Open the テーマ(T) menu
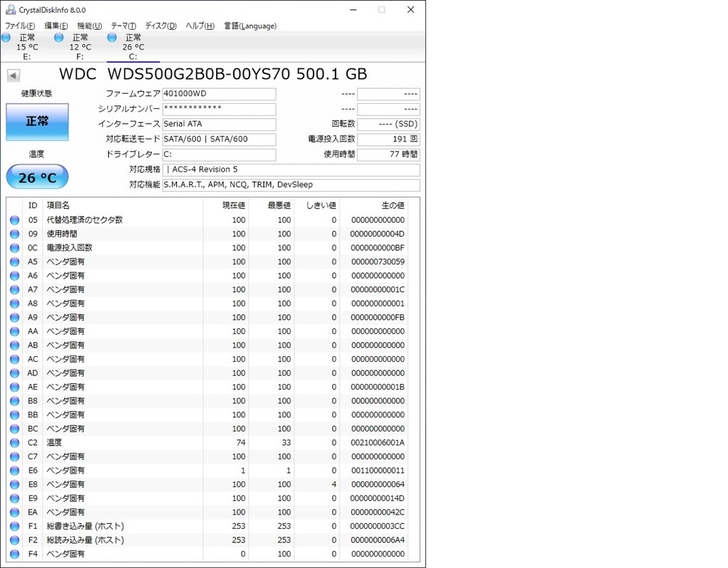The image size is (728, 568). 124,26
